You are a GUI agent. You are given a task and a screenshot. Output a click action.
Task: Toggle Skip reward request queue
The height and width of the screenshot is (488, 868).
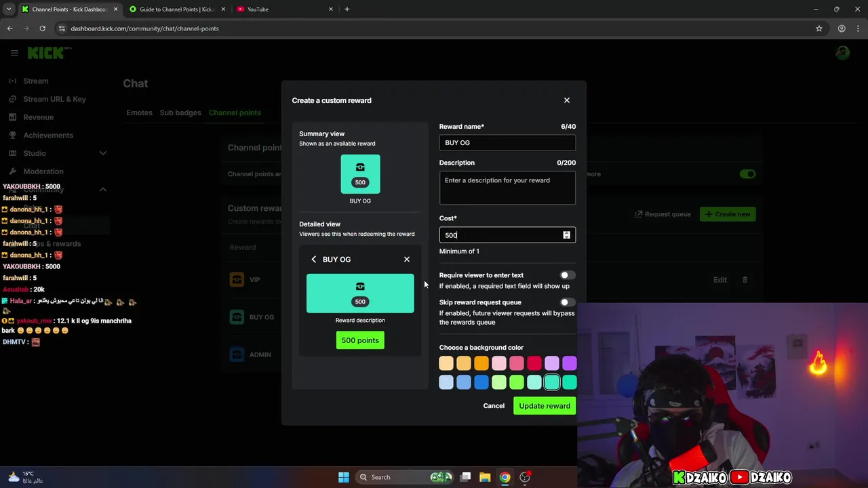coord(568,302)
